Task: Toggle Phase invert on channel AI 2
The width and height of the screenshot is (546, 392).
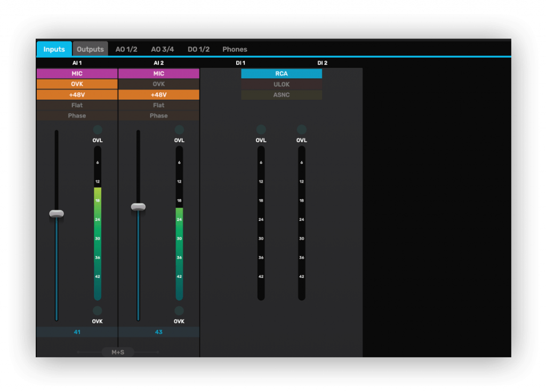Action: tap(158, 116)
